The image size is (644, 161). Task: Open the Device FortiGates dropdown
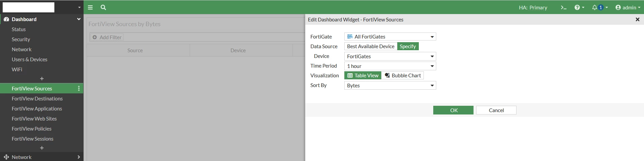pos(390,56)
